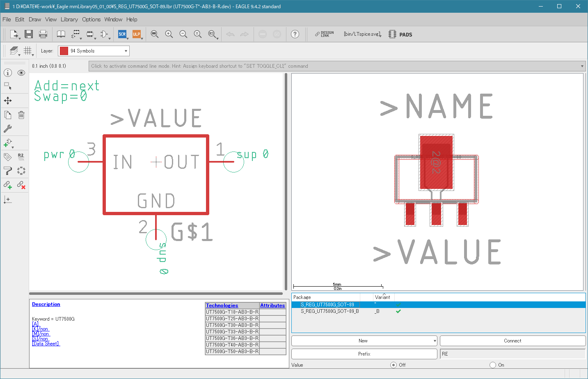Click the [K]/non link
588x379 pixels.
click(x=40, y=329)
